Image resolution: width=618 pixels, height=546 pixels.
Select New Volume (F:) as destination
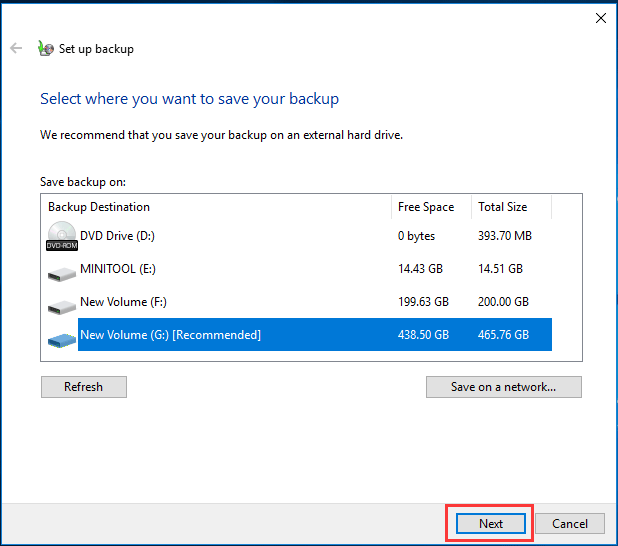tap(123, 302)
